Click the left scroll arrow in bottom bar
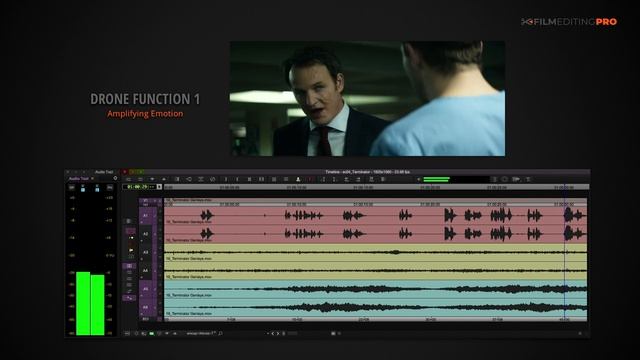This screenshot has width=640, height=360. coord(273,333)
